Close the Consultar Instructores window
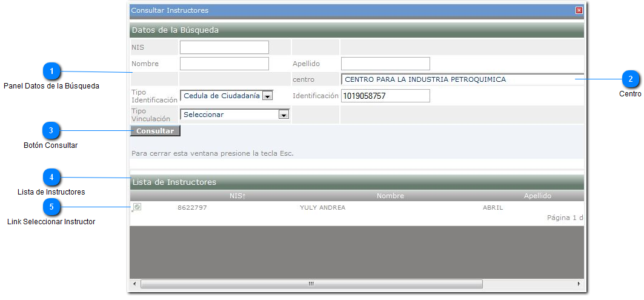Viewport: 644px width, 300px height. click(579, 11)
